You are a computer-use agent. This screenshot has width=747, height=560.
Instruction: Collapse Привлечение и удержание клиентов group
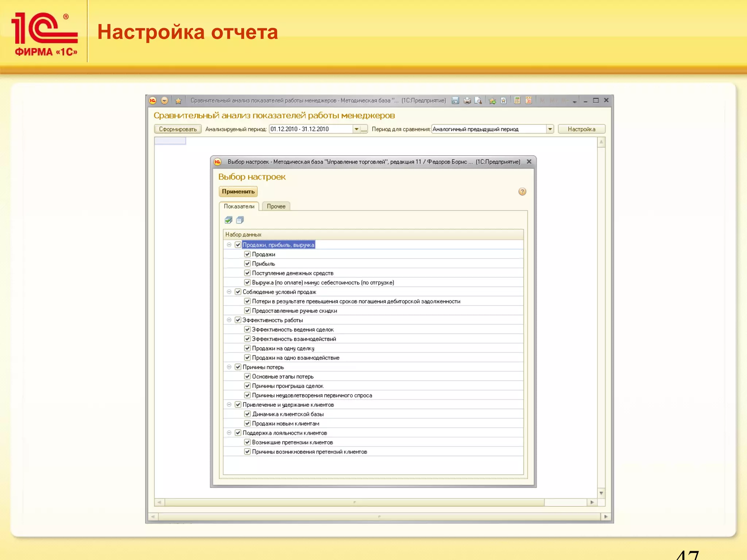pos(229,405)
